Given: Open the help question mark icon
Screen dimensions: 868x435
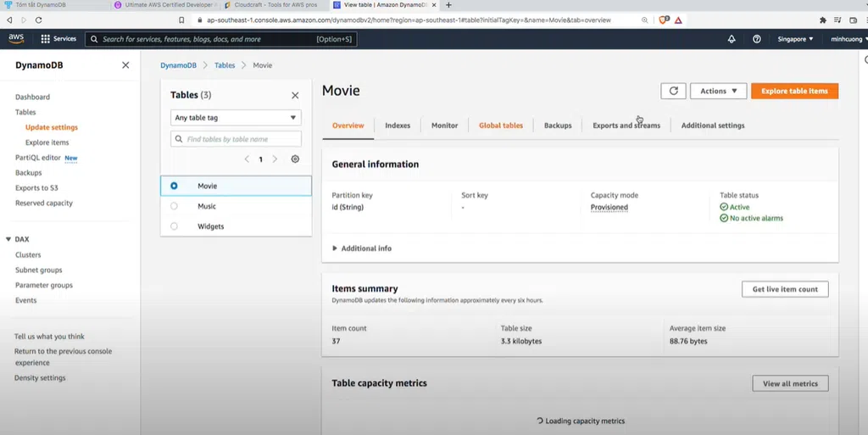Looking at the screenshot, I should pos(757,39).
